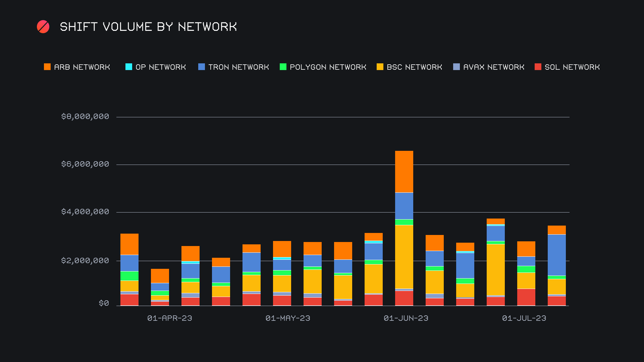Click the AVAX Network legend swatch
This screenshot has height=362, width=644.
pos(457,67)
